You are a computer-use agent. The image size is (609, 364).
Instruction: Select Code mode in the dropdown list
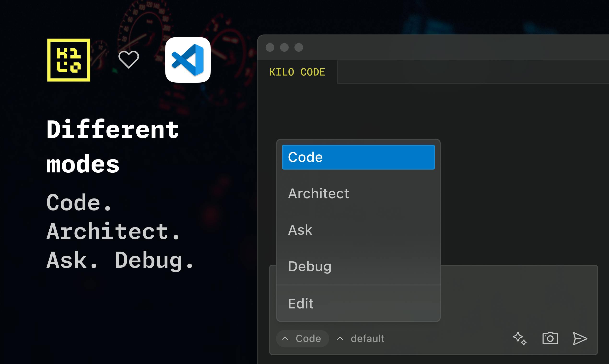358,157
